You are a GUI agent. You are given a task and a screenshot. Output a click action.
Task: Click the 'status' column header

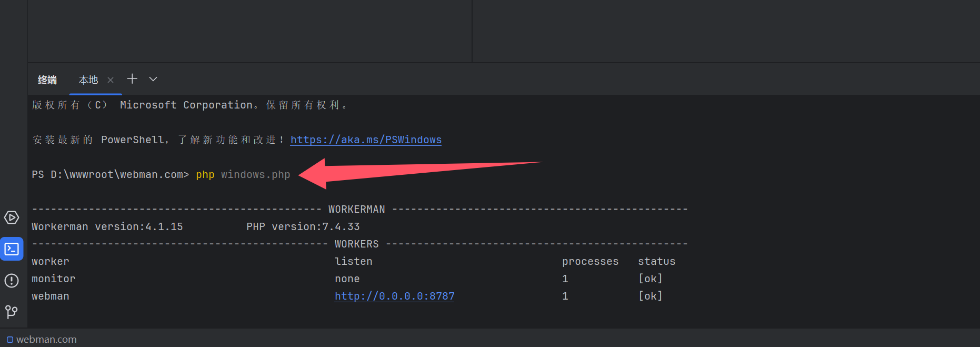(x=657, y=261)
